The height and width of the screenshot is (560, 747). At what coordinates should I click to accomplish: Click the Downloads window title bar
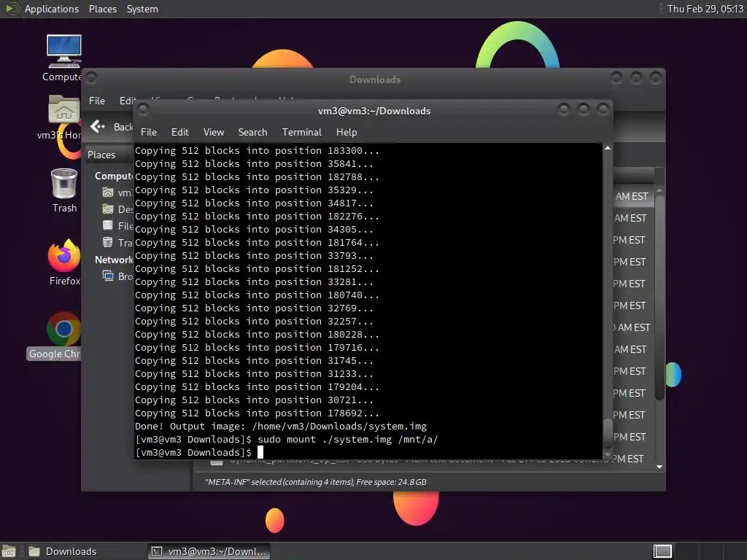pos(375,79)
